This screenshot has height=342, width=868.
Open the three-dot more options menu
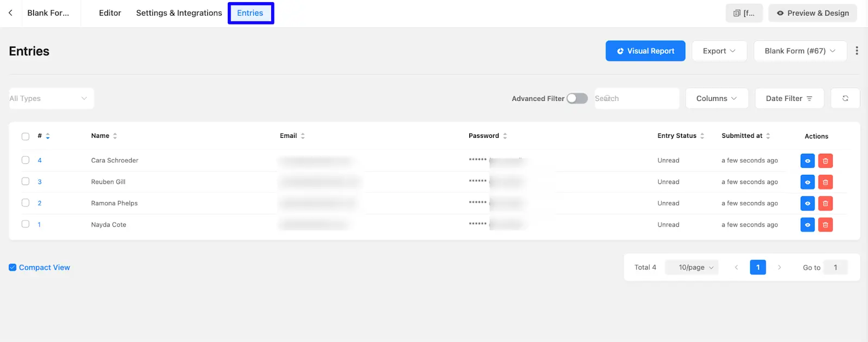point(857,50)
